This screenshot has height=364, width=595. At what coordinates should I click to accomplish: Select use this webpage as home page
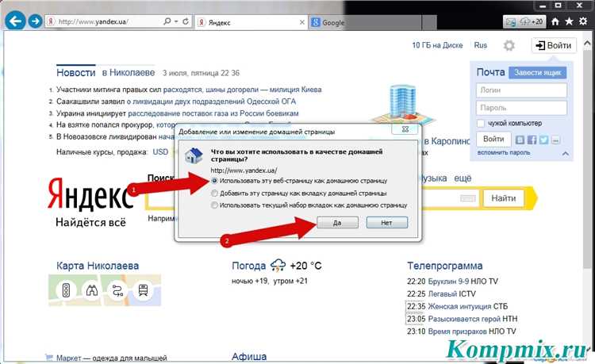(214, 181)
